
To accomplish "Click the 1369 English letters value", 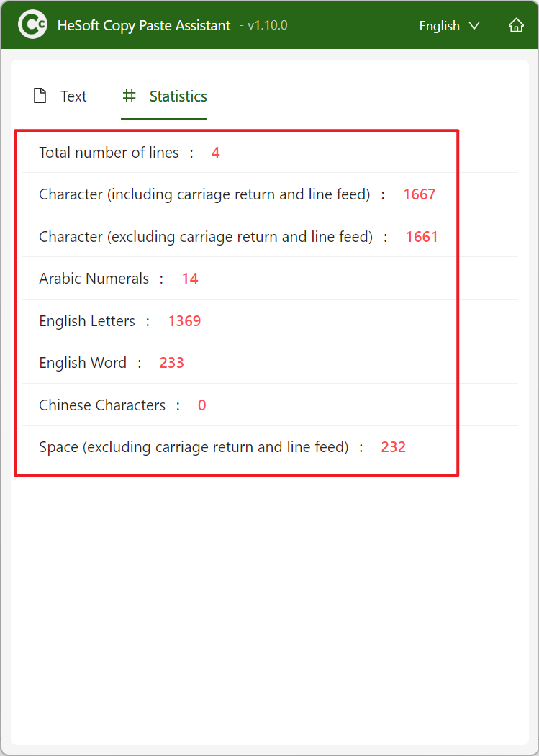I will 184,321.
